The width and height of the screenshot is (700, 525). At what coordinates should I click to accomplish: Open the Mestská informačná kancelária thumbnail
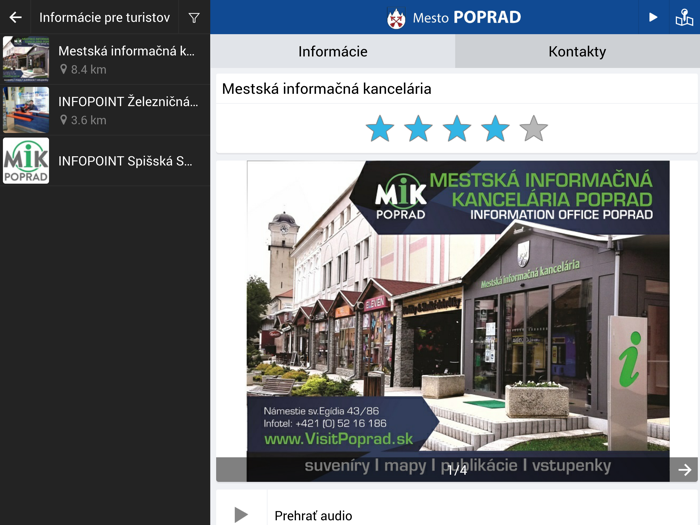click(x=26, y=59)
